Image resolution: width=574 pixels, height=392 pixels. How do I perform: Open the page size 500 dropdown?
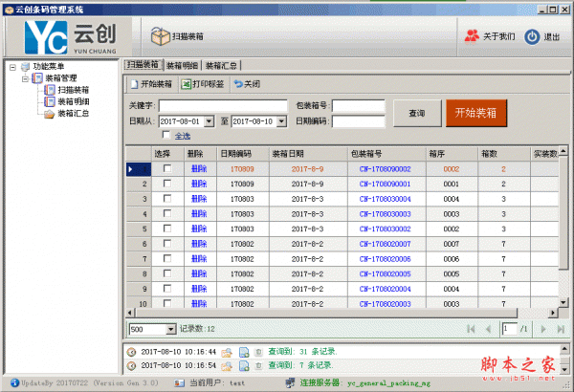click(171, 329)
